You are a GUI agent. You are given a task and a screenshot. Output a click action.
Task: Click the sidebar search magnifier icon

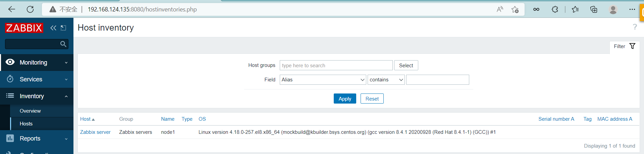point(63,44)
